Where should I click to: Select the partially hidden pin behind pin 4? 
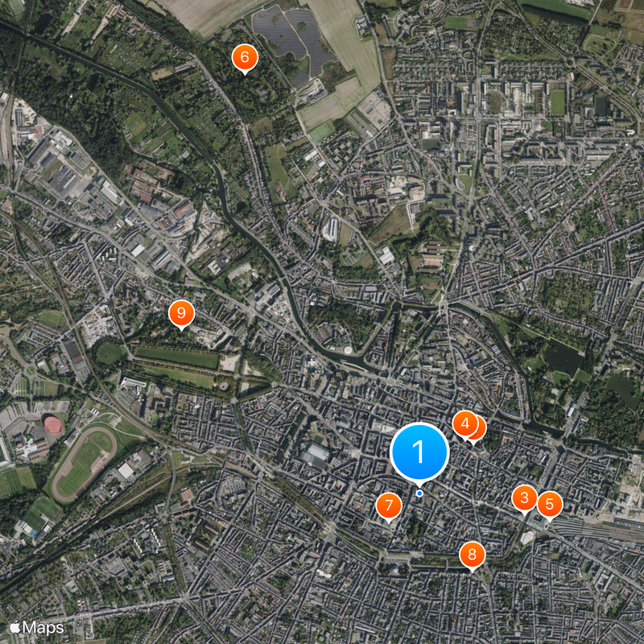[x=481, y=430]
